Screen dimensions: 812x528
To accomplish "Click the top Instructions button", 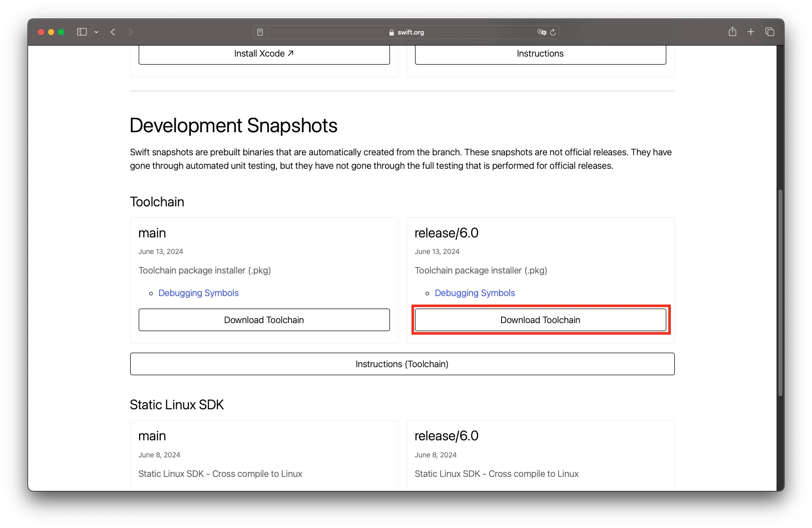I will [x=540, y=53].
